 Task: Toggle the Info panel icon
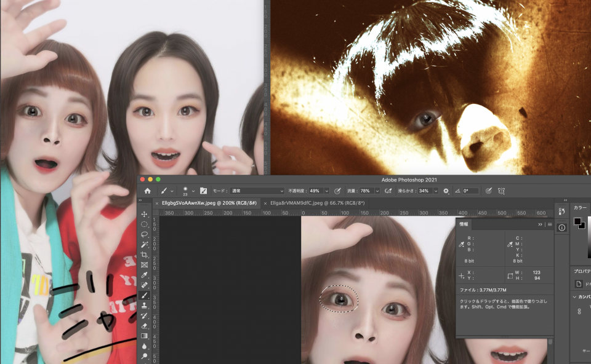[x=561, y=228]
